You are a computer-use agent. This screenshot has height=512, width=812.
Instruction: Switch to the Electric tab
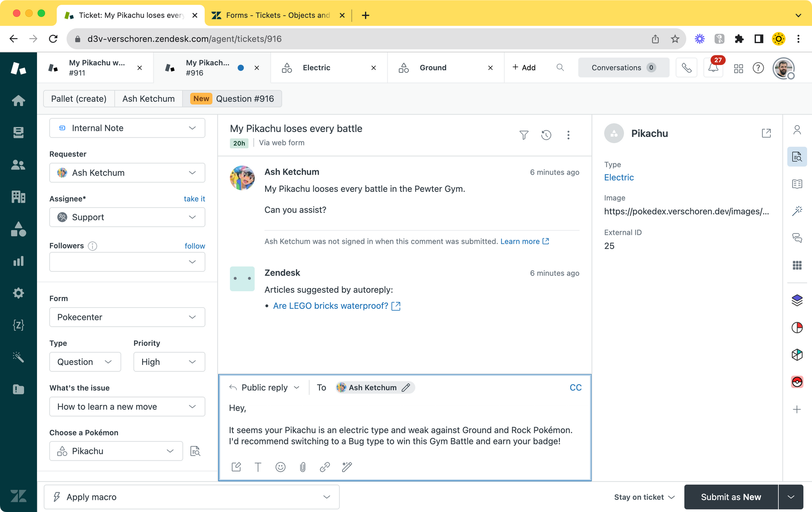click(316, 68)
